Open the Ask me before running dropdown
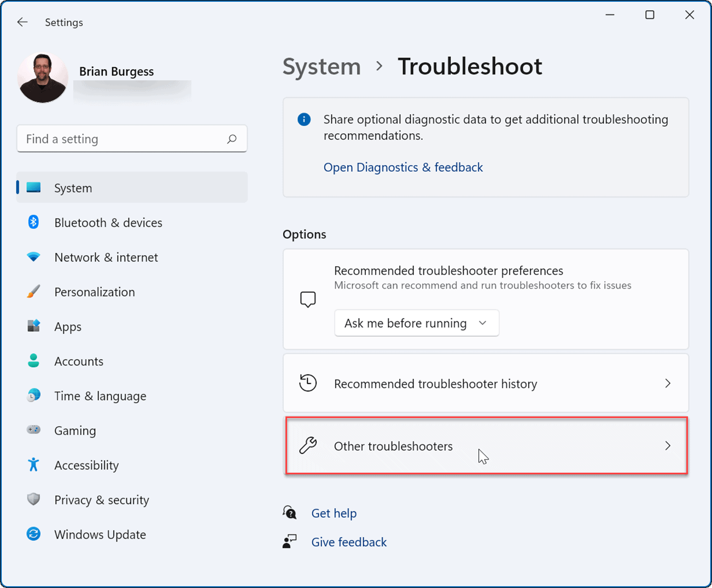The image size is (712, 588). (x=416, y=323)
